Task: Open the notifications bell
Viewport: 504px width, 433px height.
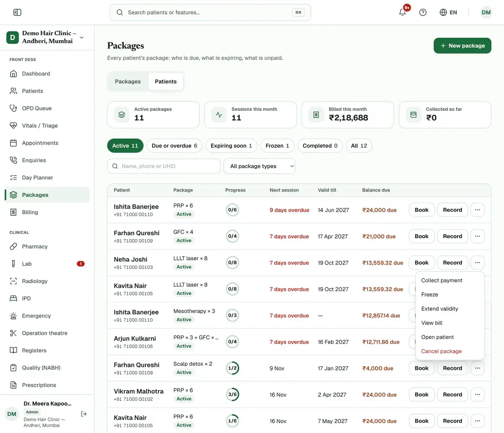Action: pos(402,12)
